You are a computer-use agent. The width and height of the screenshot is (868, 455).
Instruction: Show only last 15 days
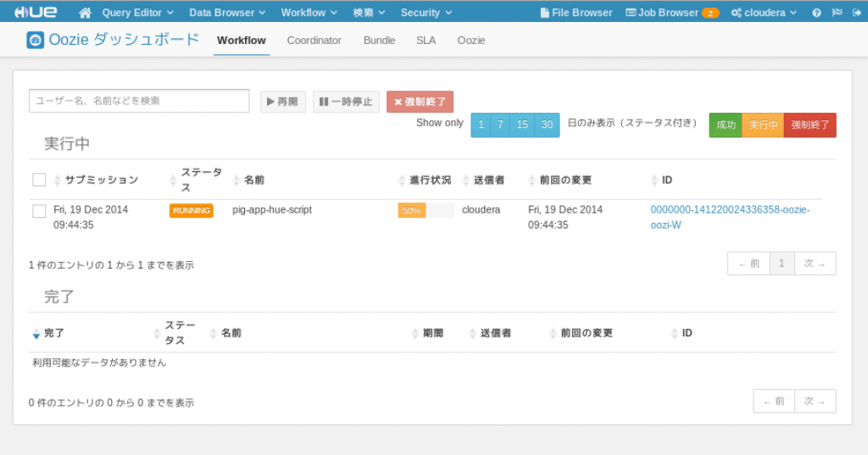point(522,125)
